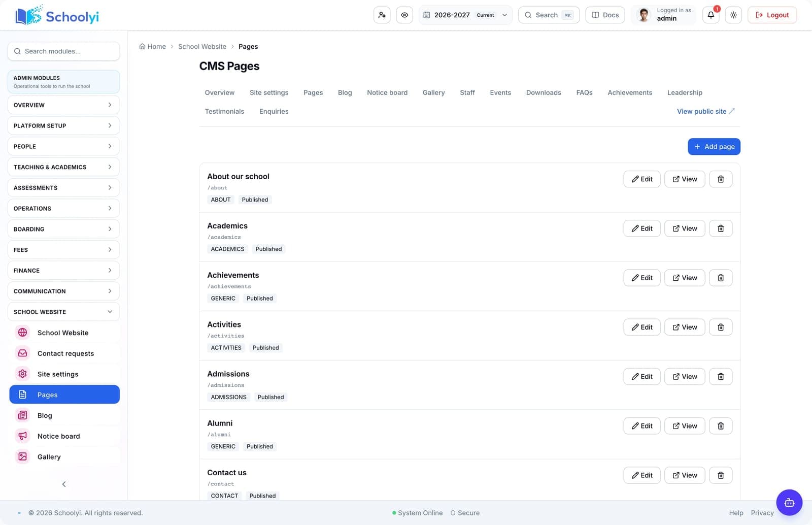Click trash icon for Achievements page
812x525 pixels.
pyautogui.click(x=721, y=278)
